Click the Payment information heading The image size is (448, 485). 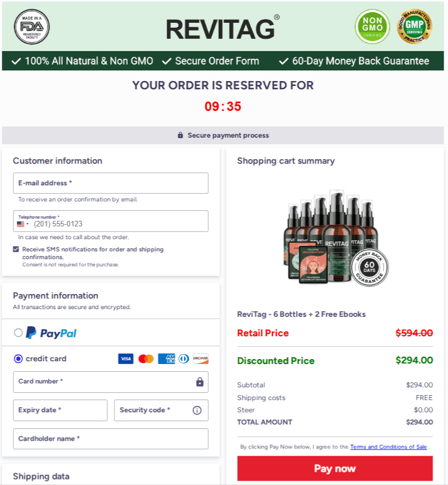(x=56, y=296)
